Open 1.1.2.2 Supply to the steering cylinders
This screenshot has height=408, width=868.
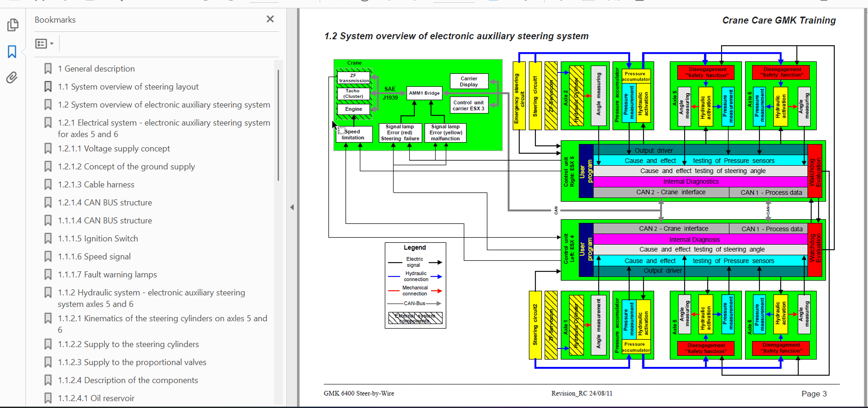tap(128, 344)
